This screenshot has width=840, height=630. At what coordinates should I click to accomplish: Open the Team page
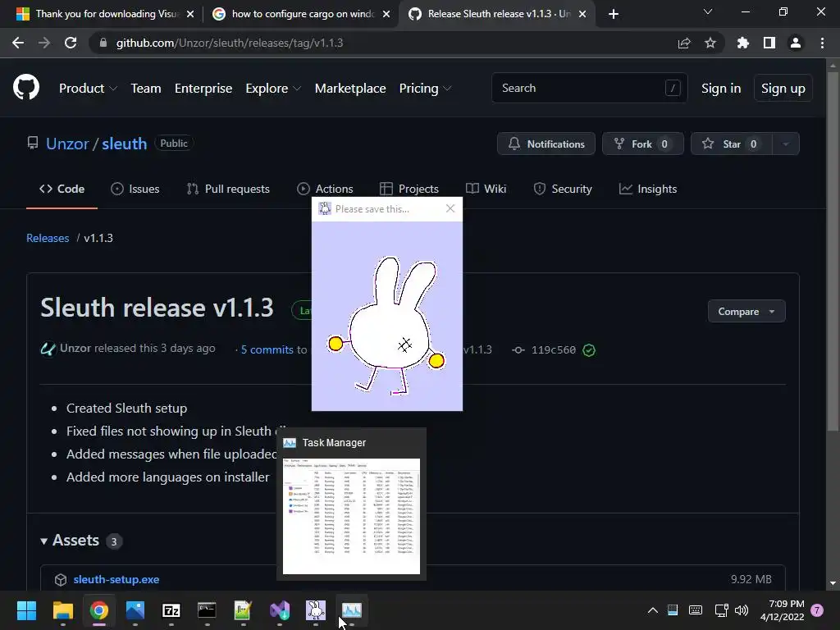pyautogui.click(x=146, y=89)
